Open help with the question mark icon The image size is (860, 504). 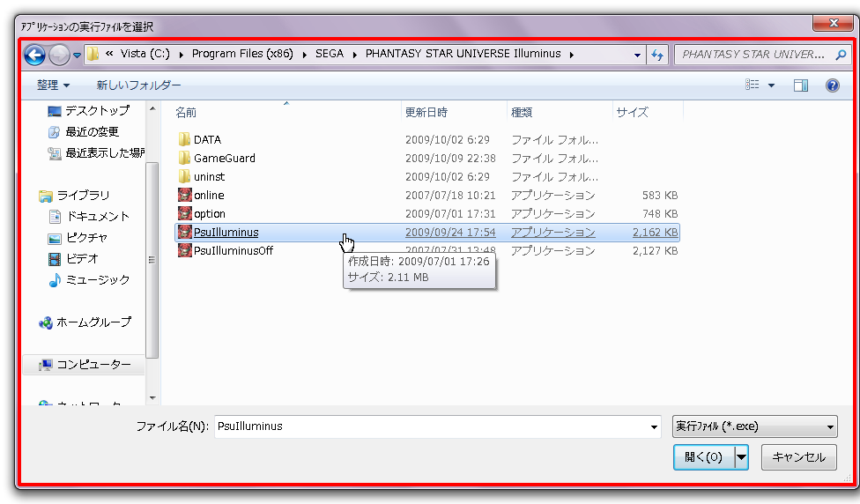tap(832, 85)
